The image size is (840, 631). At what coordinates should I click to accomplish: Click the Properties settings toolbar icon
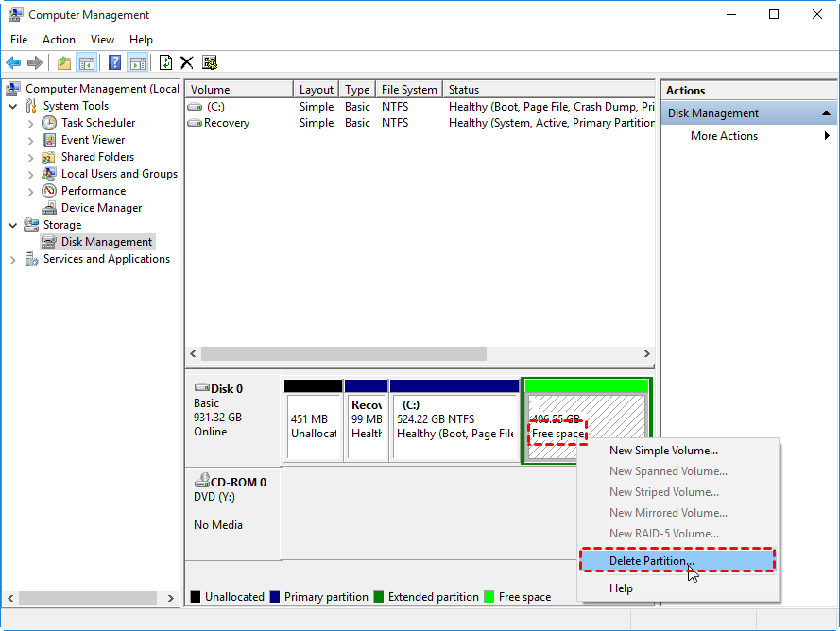(210, 62)
